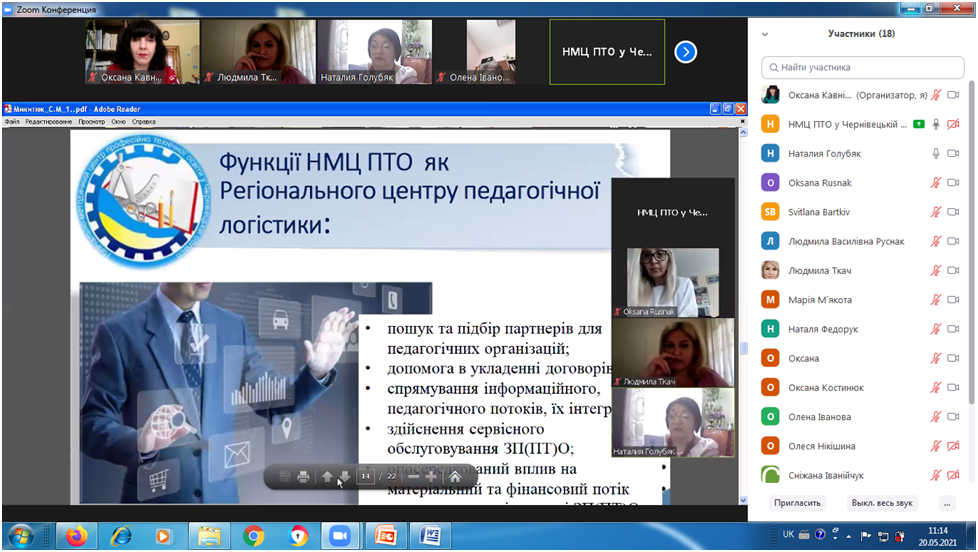The height and width of the screenshot is (552, 978).
Task: Toggle Svitlana Bartkiv muted microphone icon
Action: (936, 212)
